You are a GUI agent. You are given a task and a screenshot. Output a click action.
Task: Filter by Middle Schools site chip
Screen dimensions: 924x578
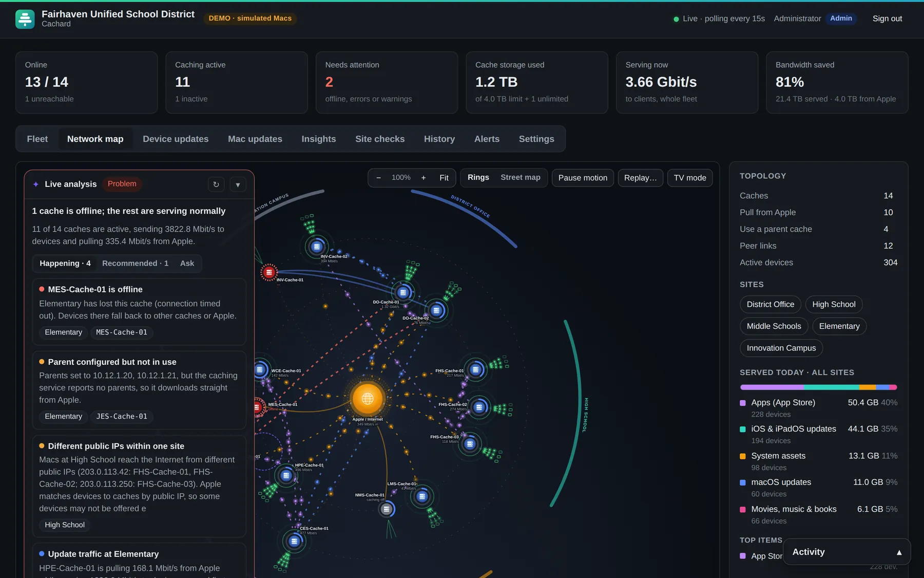point(774,326)
